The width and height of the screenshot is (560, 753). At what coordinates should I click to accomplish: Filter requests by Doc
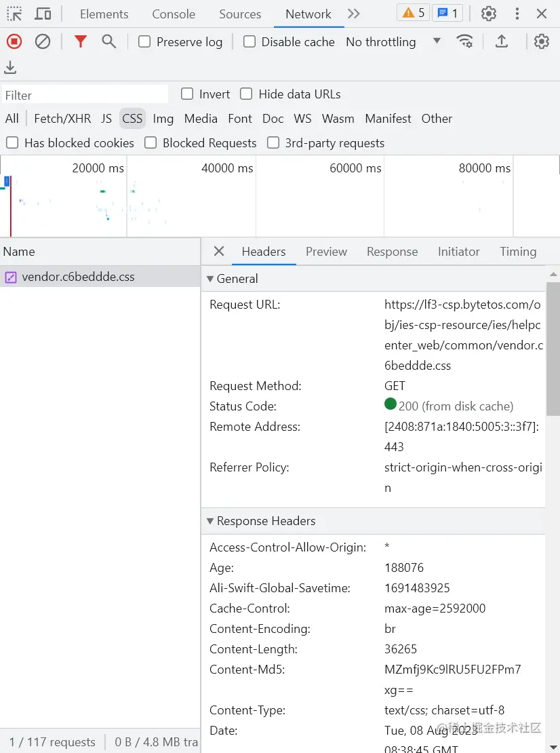[273, 119]
